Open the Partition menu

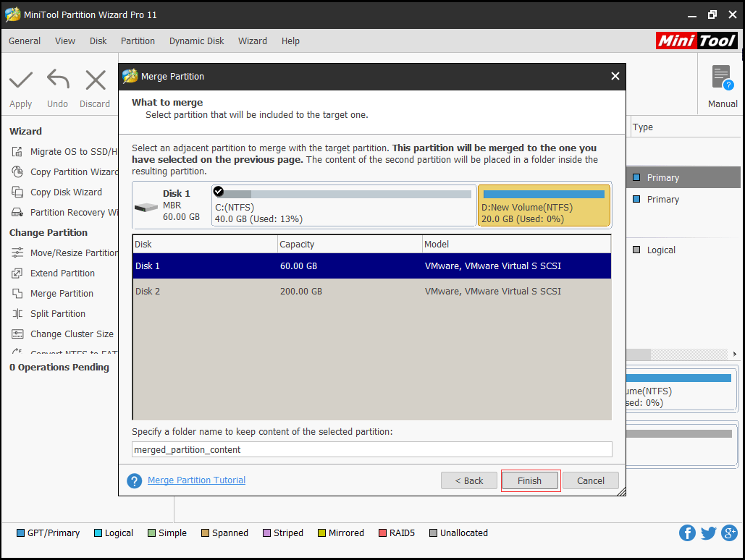[x=138, y=41]
